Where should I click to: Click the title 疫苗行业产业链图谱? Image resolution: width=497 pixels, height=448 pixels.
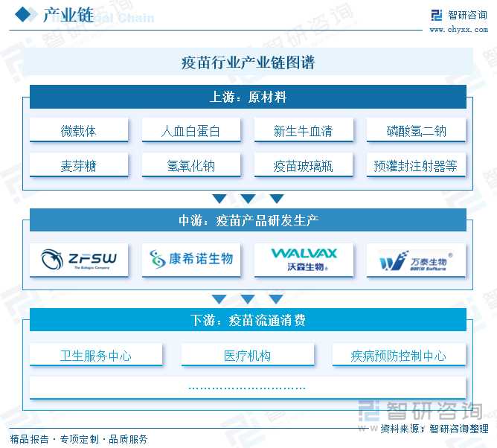[x=248, y=63]
